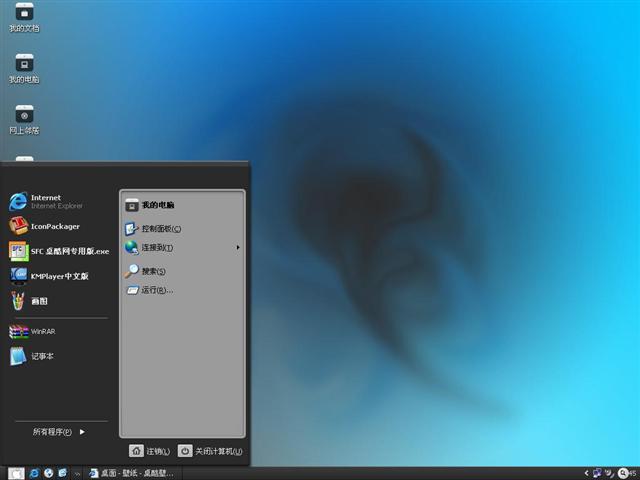Viewport: 640px width, 480px height.
Task: Expand the 连接到 submenu arrow
Action: click(238, 247)
